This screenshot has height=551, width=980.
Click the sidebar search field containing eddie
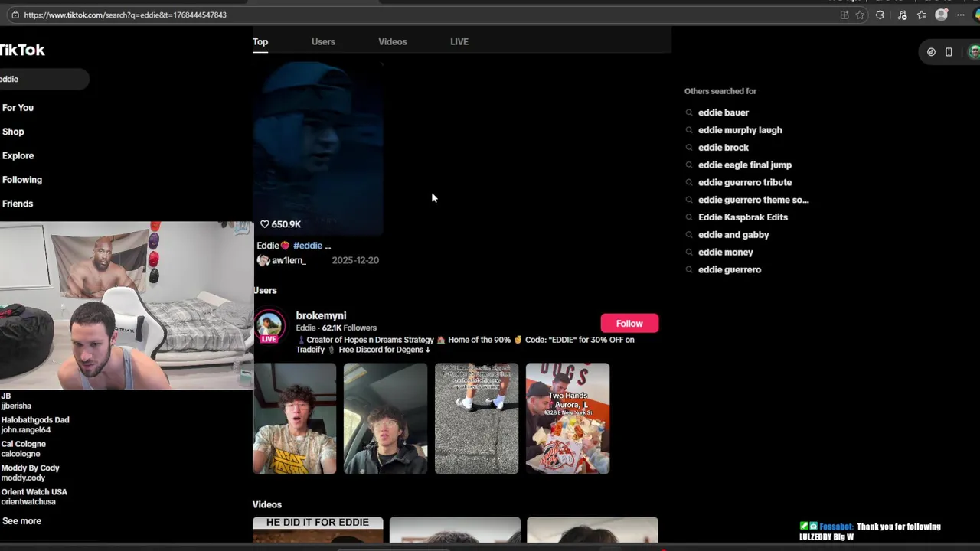pos(44,79)
